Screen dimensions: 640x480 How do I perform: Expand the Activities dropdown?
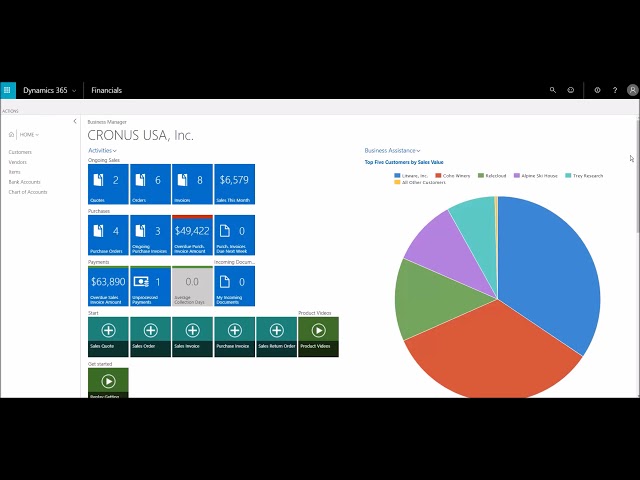tap(101, 150)
